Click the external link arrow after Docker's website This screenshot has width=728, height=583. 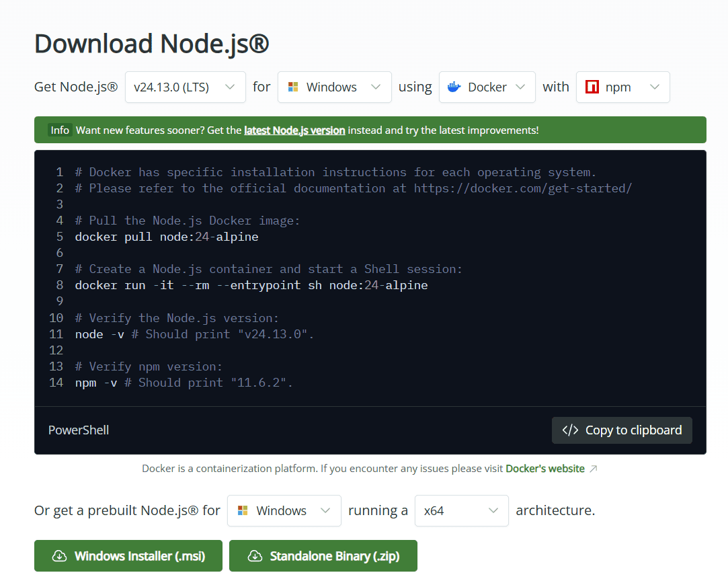pyautogui.click(x=594, y=468)
